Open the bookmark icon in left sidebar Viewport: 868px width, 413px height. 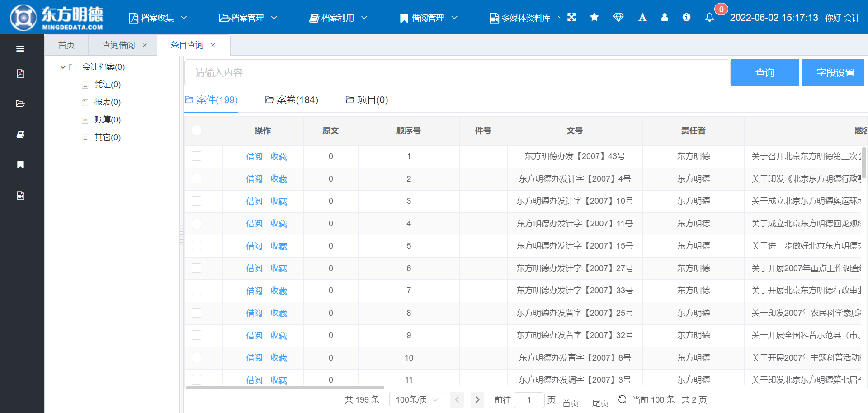pos(20,164)
